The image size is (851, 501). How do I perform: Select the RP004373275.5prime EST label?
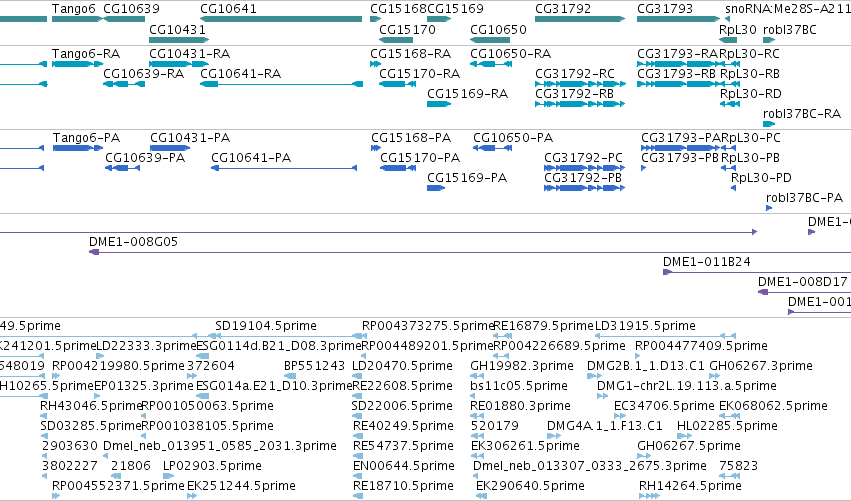(428, 326)
